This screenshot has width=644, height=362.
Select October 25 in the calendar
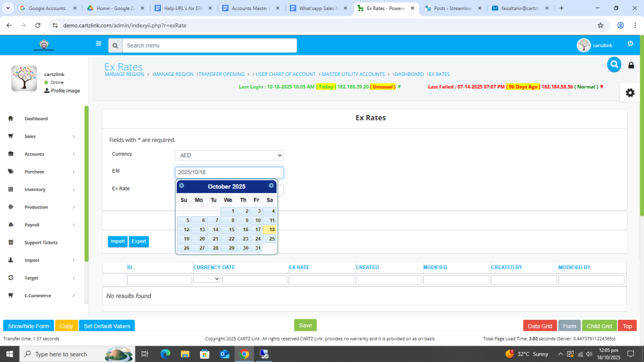pos(270,239)
